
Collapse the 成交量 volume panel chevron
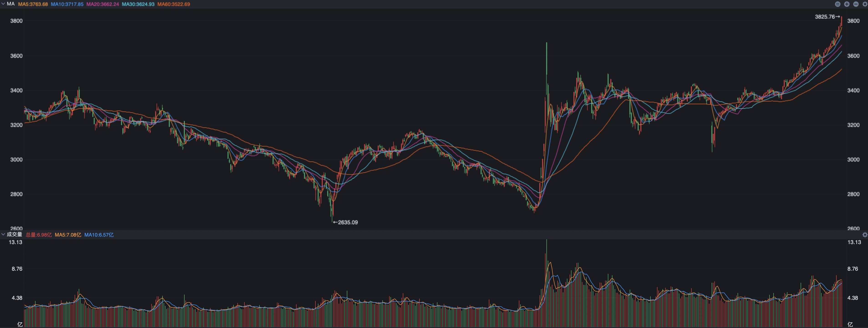click(3, 234)
